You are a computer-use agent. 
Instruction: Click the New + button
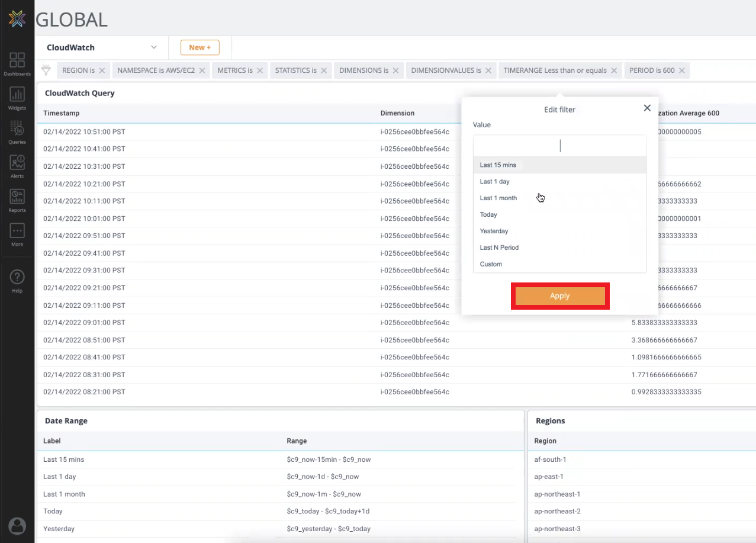click(x=200, y=47)
